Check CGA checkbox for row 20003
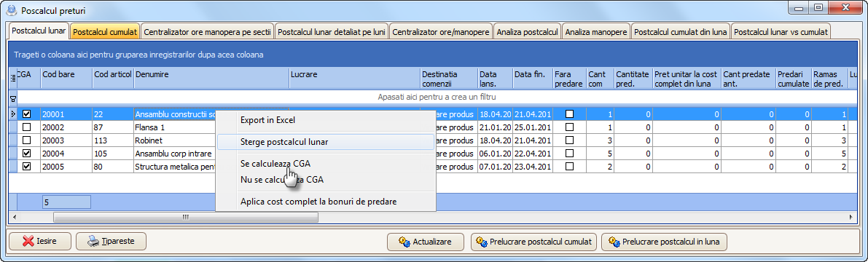Screen dimensions: 868x262 [x=26, y=140]
